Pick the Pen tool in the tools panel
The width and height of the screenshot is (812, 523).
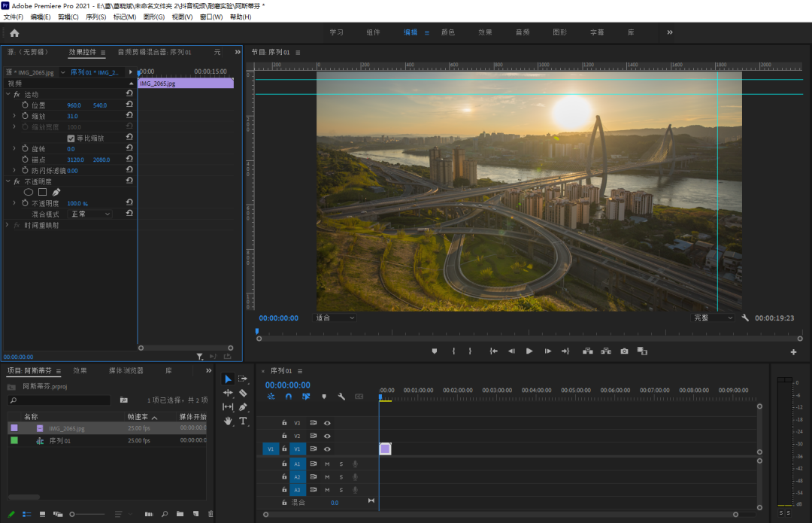pyautogui.click(x=243, y=407)
